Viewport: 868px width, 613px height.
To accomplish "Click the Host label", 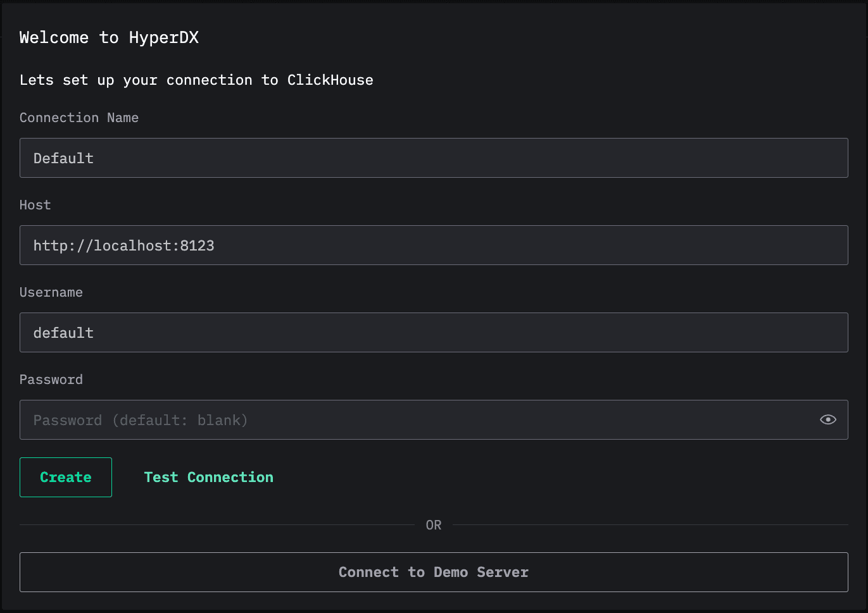I will click(34, 204).
